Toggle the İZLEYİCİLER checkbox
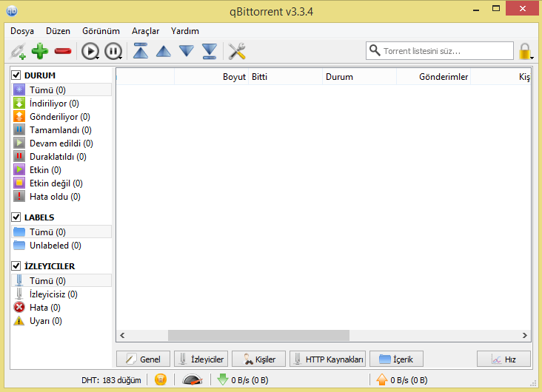 point(16,266)
